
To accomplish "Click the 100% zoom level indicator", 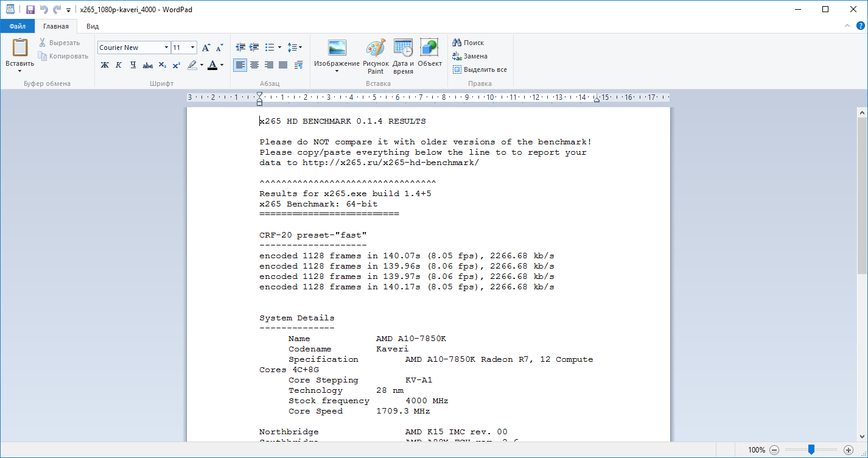I will 757,450.
